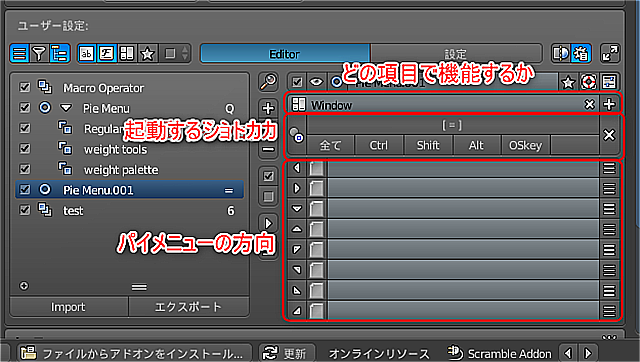Switch to the Editor tab
The width and height of the screenshot is (640, 362).
(x=285, y=54)
